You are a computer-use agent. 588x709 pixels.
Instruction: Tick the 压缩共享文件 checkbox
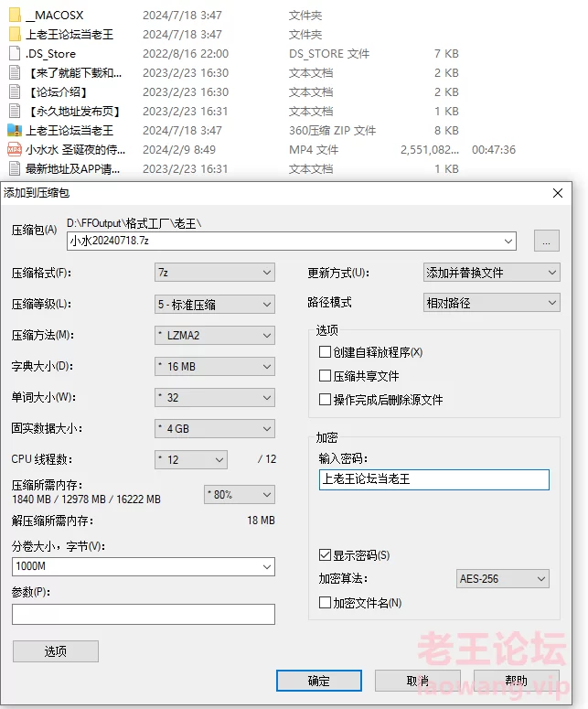[325, 376]
